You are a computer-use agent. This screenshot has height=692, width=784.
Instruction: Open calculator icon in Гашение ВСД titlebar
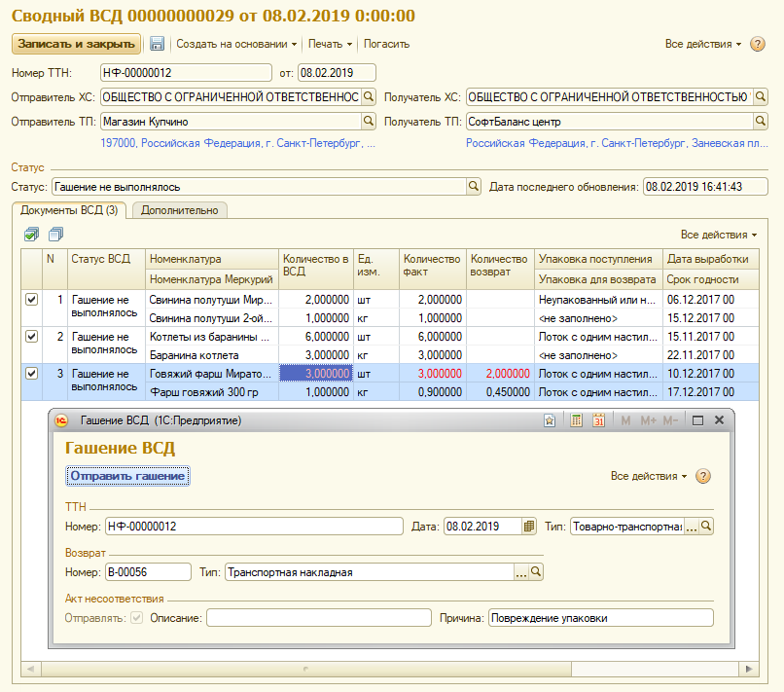576,420
